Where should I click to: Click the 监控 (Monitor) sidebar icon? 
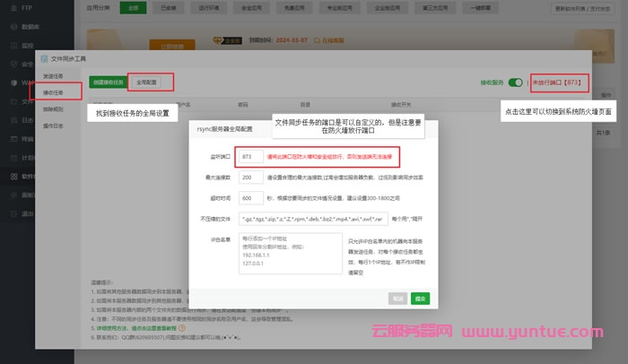(x=9, y=44)
